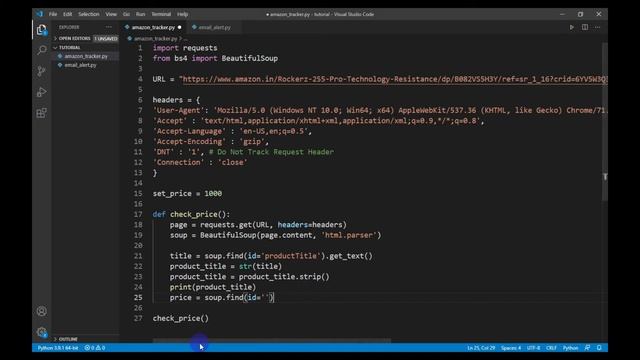
Task: Open the Run and Debug view
Action: tap(42, 92)
